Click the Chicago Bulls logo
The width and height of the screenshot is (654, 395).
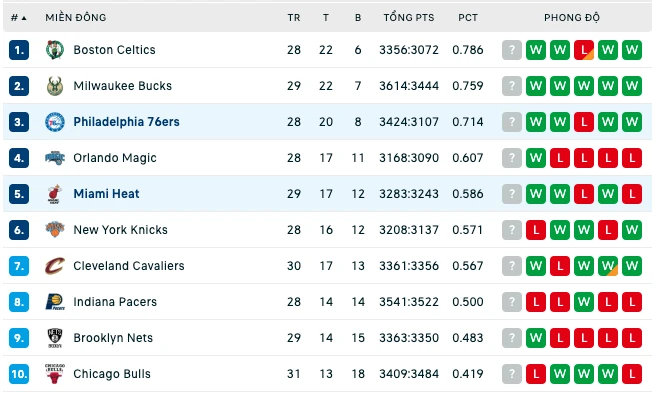[x=55, y=374]
